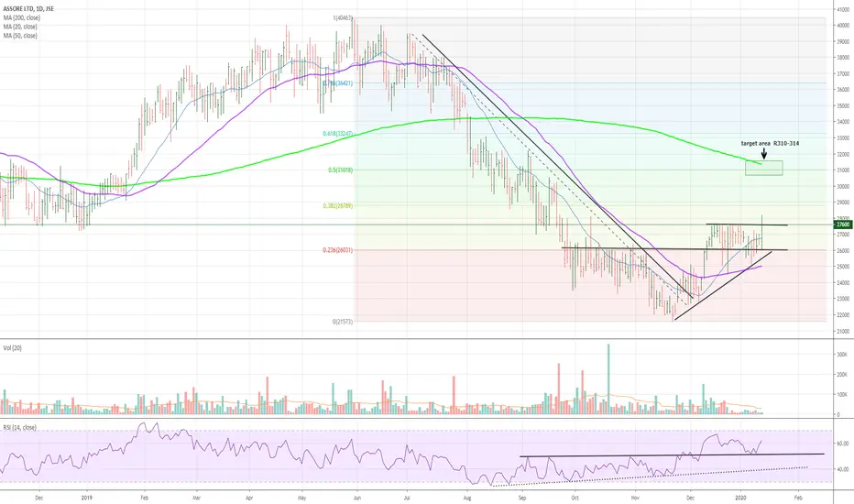Click 21000 on the price axis

coord(843,332)
